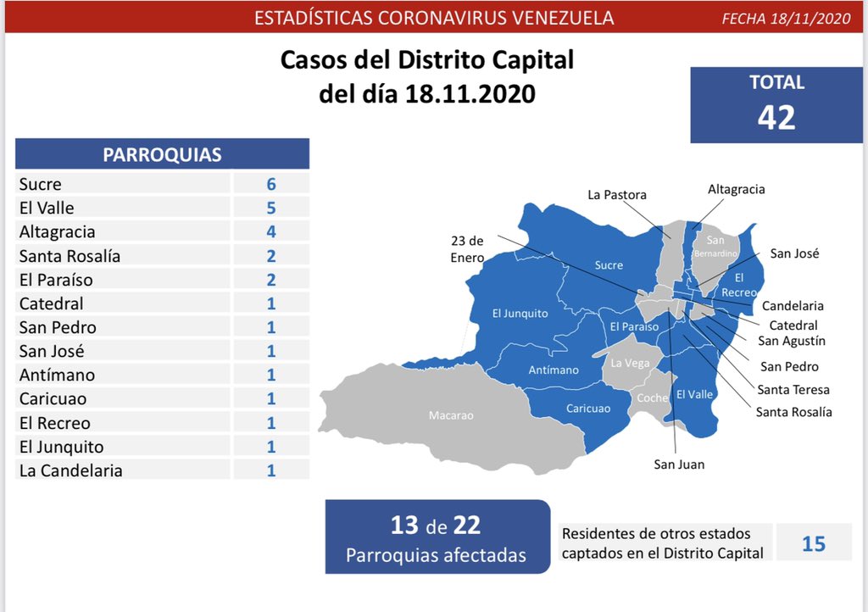Select 'Caricuao' name in the Parroquias table
Image resolution: width=868 pixels, height=612 pixels.
(53, 398)
